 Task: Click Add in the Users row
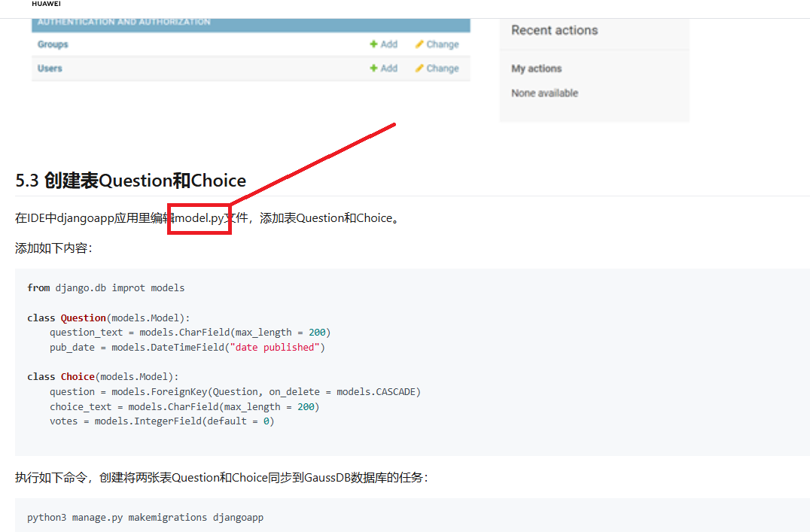pos(389,68)
